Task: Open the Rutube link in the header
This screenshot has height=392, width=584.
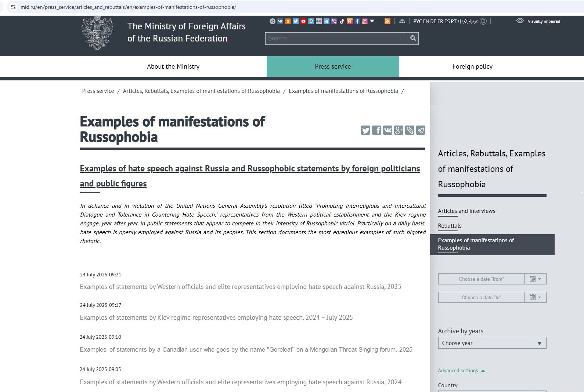Action: (x=350, y=21)
